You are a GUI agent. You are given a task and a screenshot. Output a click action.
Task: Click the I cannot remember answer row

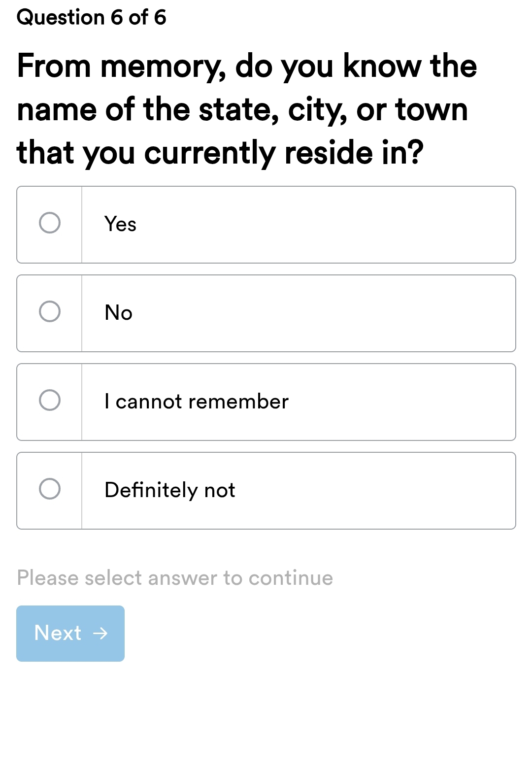pyautogui.click(x=266, y=401)
